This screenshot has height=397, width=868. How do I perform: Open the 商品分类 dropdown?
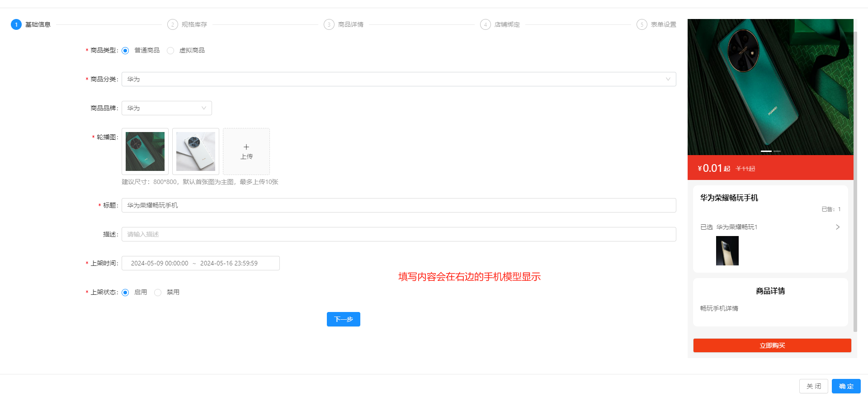399,79
